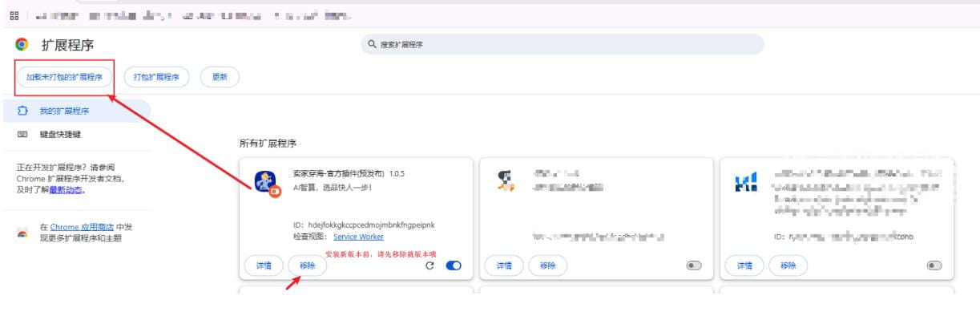Click the magnifier icon in search box
This screenshot has width=980, height=312.
click(x=373, y=45)
